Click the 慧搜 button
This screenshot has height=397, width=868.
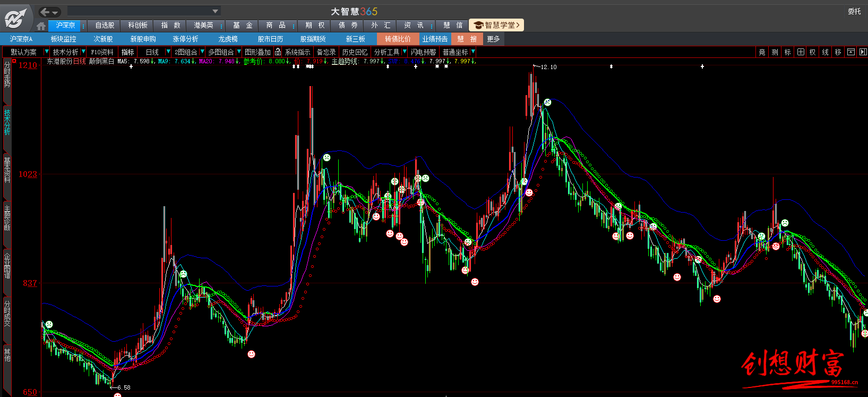467,39
